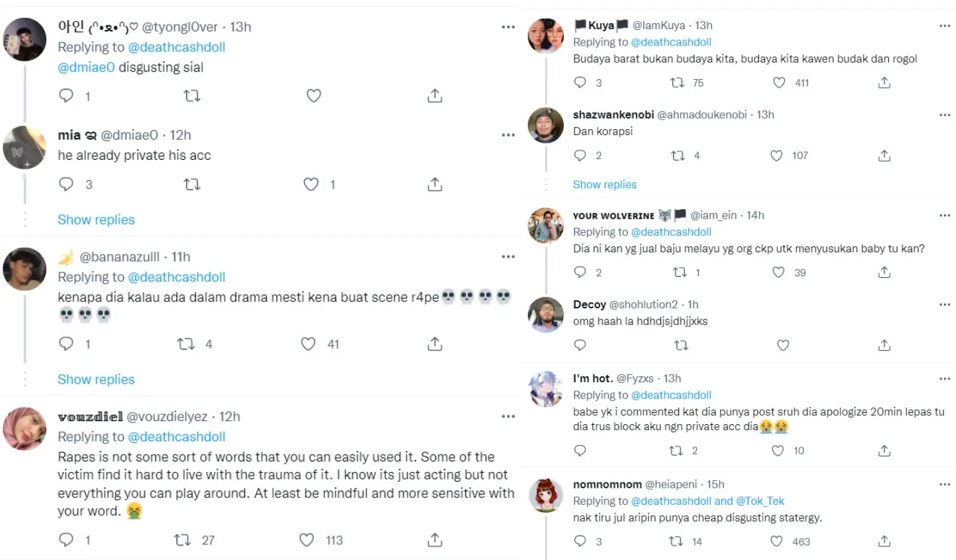Reply to mia's tweet about private account
Screen dimensions: 956x560
[x=66, y=184]
